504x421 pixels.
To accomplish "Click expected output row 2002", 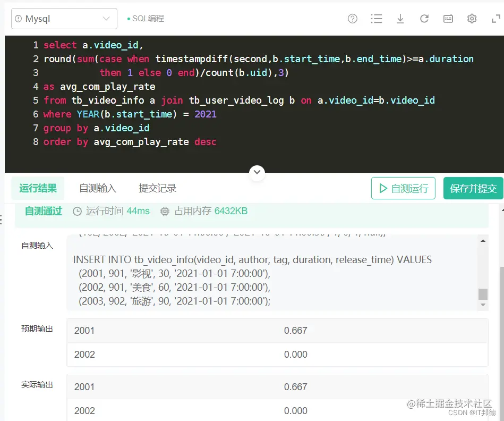I will pyautogui.click(x=277, y=355).
